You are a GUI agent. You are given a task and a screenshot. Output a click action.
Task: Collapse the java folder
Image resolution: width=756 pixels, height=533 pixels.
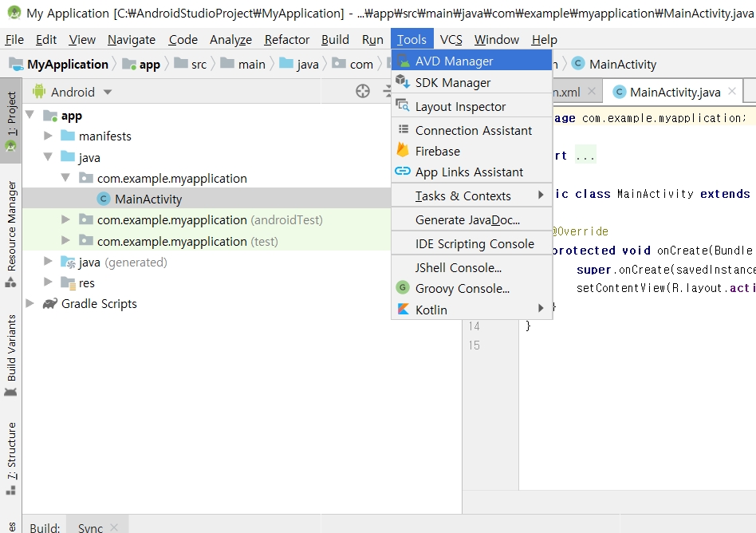(48, 156)
